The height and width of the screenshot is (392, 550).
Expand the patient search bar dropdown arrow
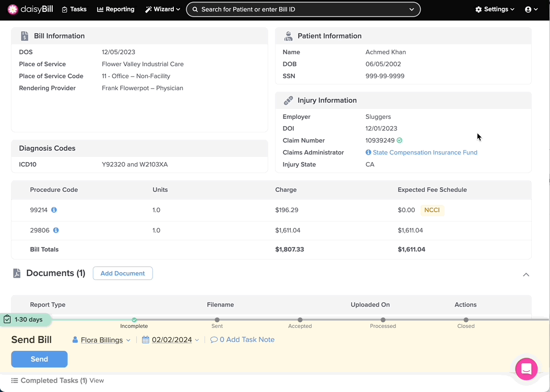tap(411, 9)
